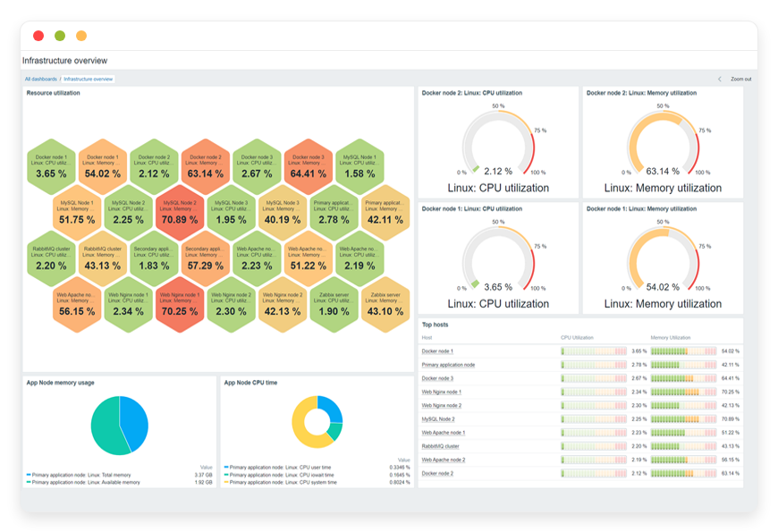The image size is (778, 532).
Task: Click the left chevron beside Zoom out
Action: [720, 79]
